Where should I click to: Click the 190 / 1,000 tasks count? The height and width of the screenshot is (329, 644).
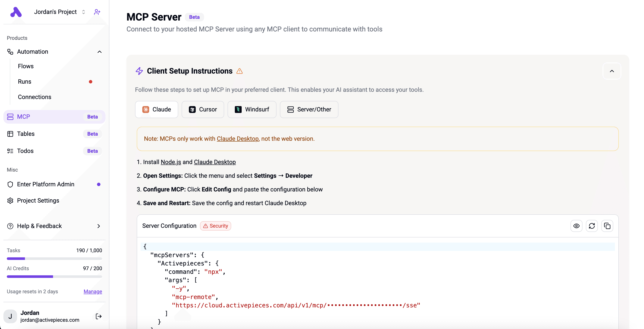[89, 250]
